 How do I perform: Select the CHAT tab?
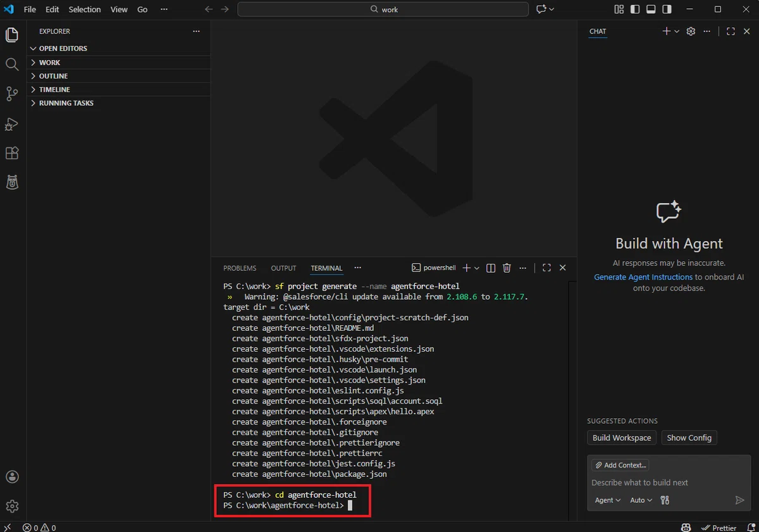[x=598, y=31]
